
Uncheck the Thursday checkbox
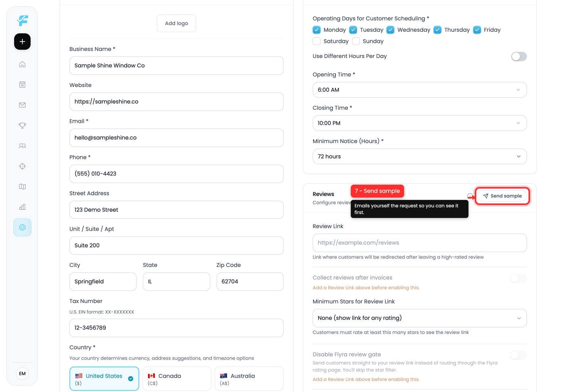pos(437,30)
